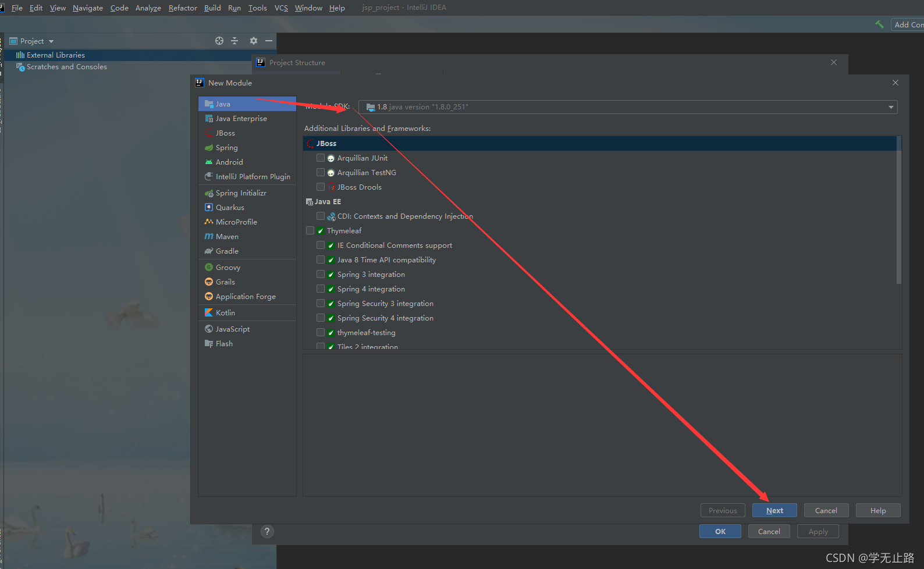This screenshot has height=569, width=924.
Task: Open the Project view dropdown arrow
Action: pos(51,41)
